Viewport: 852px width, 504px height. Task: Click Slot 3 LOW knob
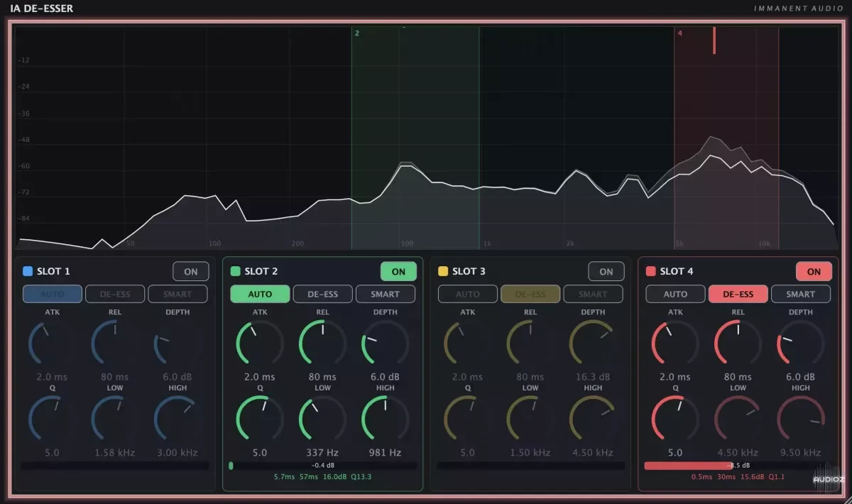click(x=530, y=420)
